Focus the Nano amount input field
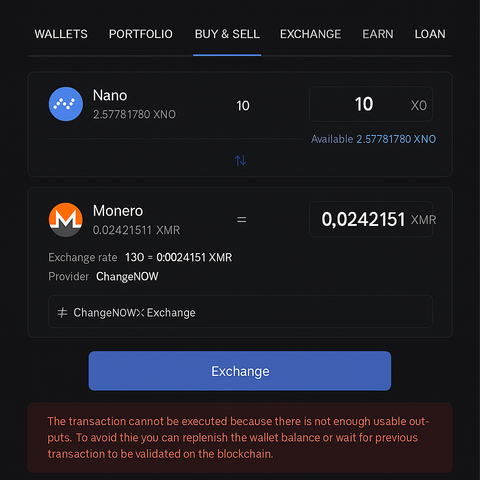Screen dimensions: 480x480 [x=371, y=104]
